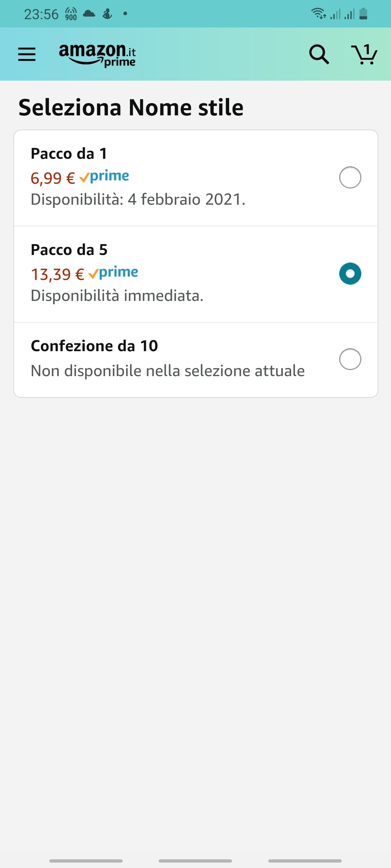Select the Pacco da 5 radio button
The width and height of the screenshot is (391, 868).
pyautogui.click(x=350, y=273)
